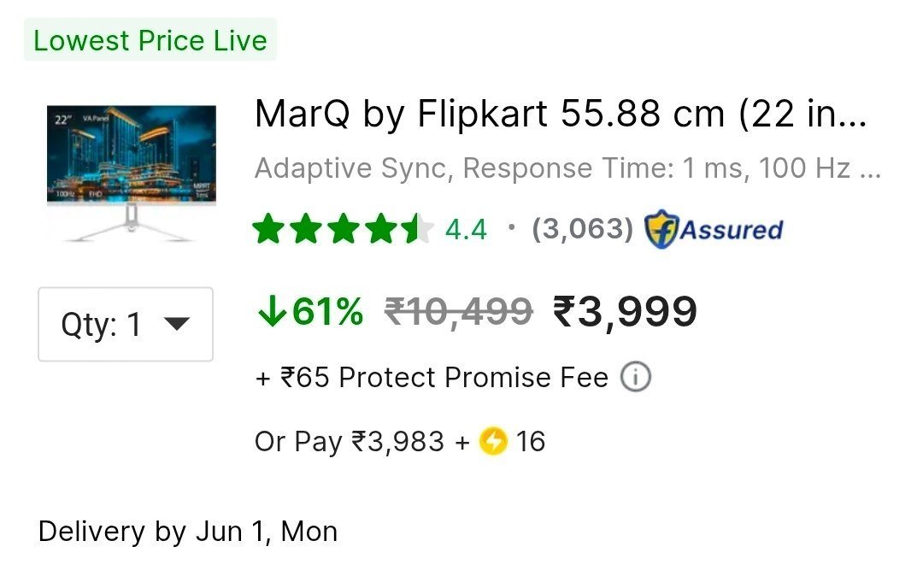Click the 4.4 rating value

(x=466, y=230)
